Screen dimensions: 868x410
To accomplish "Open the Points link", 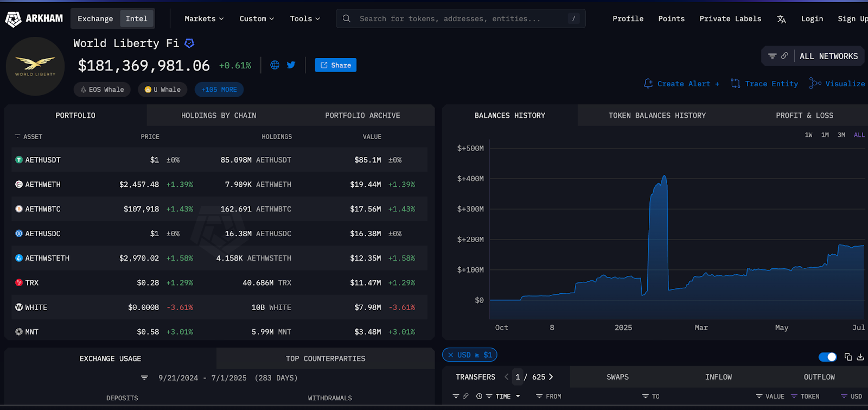I will tap(672, 18).
